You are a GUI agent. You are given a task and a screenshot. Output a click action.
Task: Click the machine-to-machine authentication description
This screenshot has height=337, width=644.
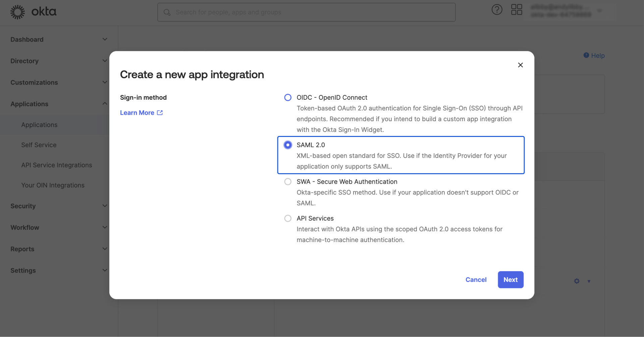click(x=399, y=235)
